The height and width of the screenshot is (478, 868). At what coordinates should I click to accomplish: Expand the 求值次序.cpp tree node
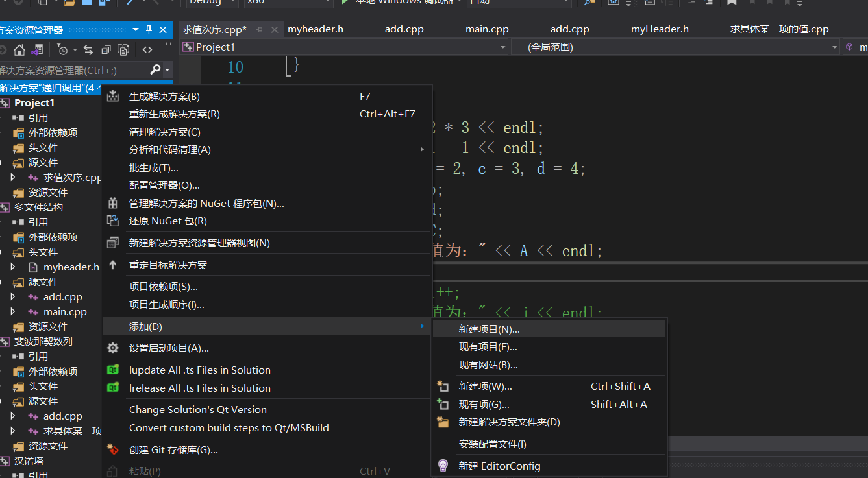point(12,177)
